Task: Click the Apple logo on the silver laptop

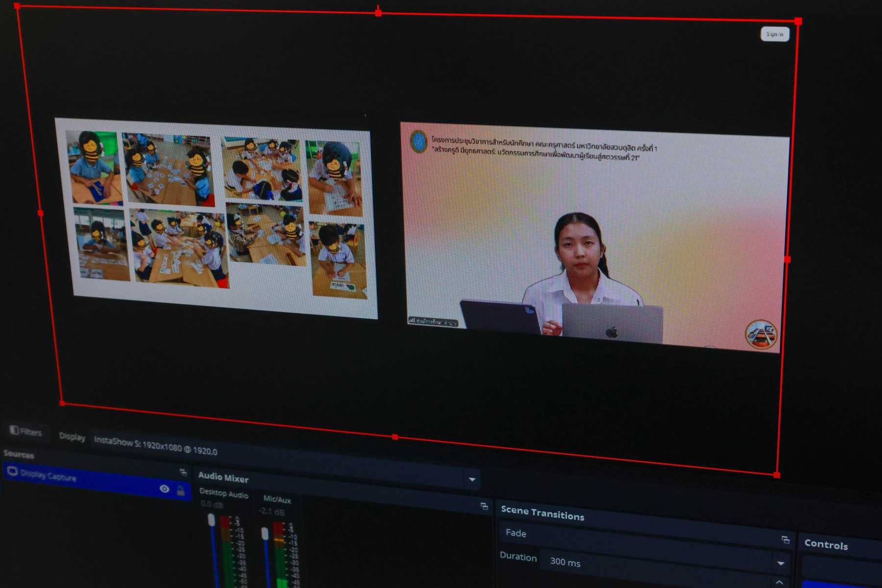Action: (x=612, y=333)
